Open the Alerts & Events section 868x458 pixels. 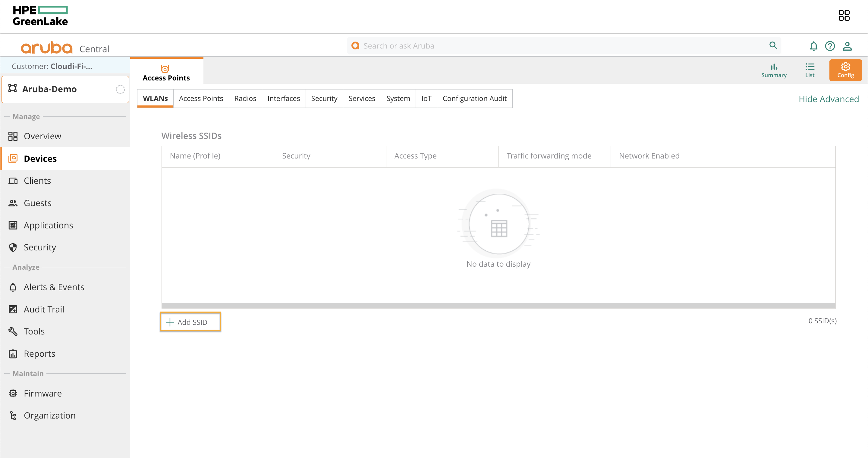(54, 287)
